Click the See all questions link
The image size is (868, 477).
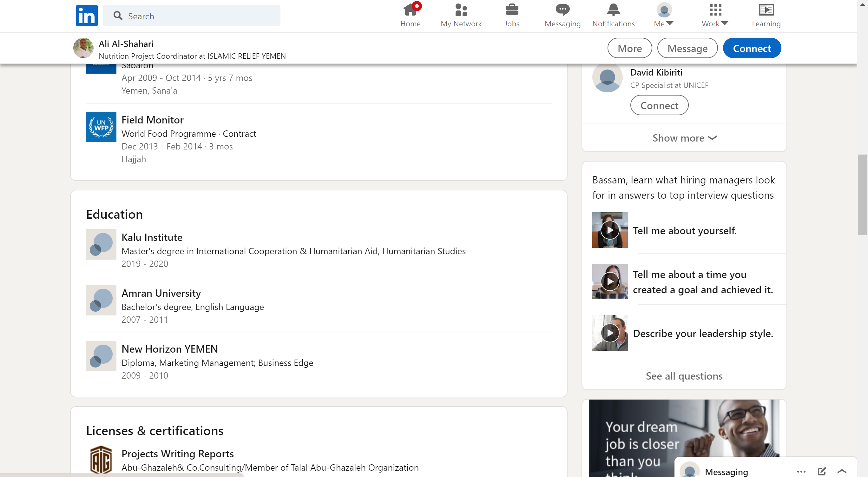coord(684,376)
